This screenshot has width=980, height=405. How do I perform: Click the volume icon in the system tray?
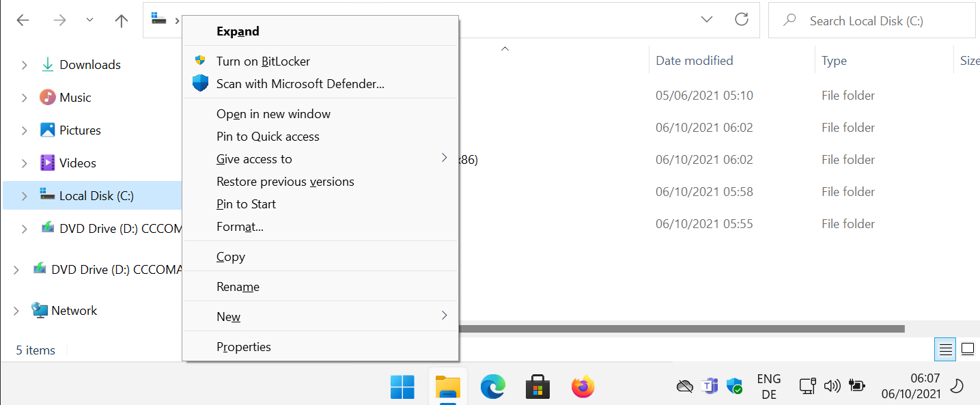(x=832, y=386)
